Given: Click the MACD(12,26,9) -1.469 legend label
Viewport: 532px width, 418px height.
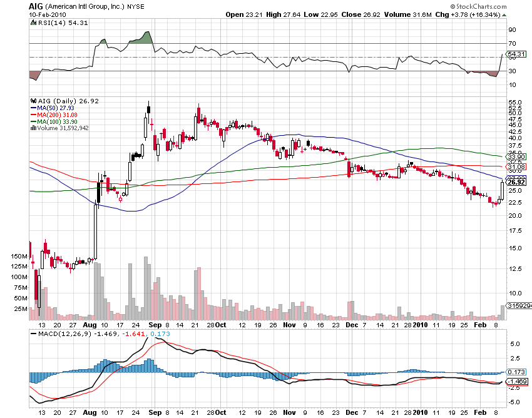Looking at the screenshot, I should tap(78, 334).
